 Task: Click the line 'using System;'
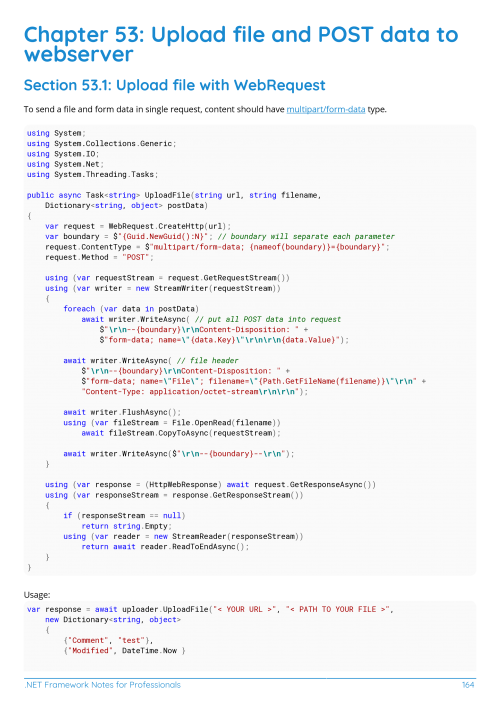click(56, 133)
